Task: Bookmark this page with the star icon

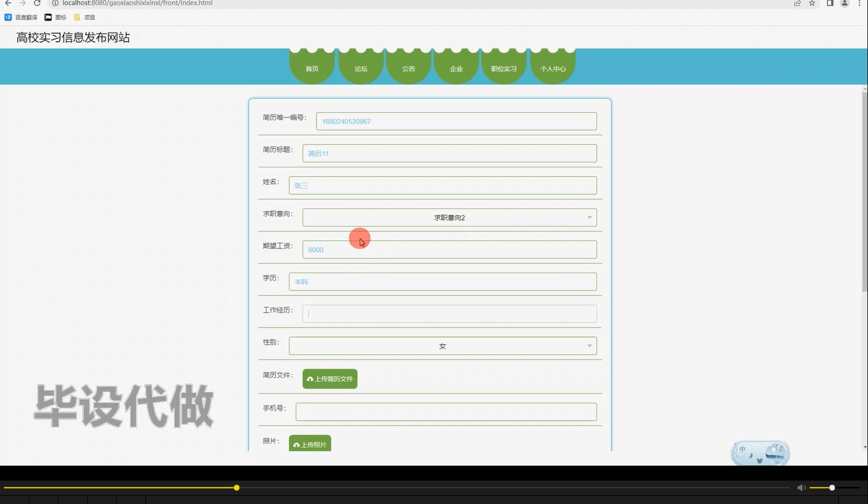Action: (811, 3)
